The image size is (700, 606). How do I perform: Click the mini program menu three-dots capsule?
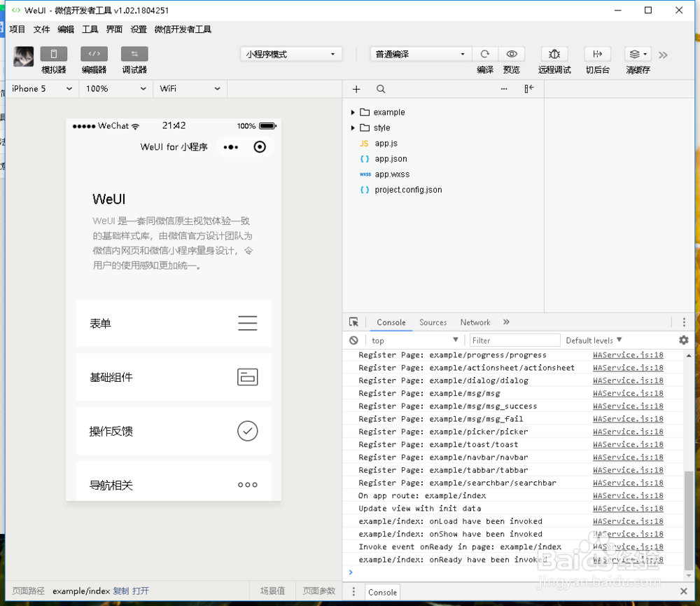pos(231,147)
